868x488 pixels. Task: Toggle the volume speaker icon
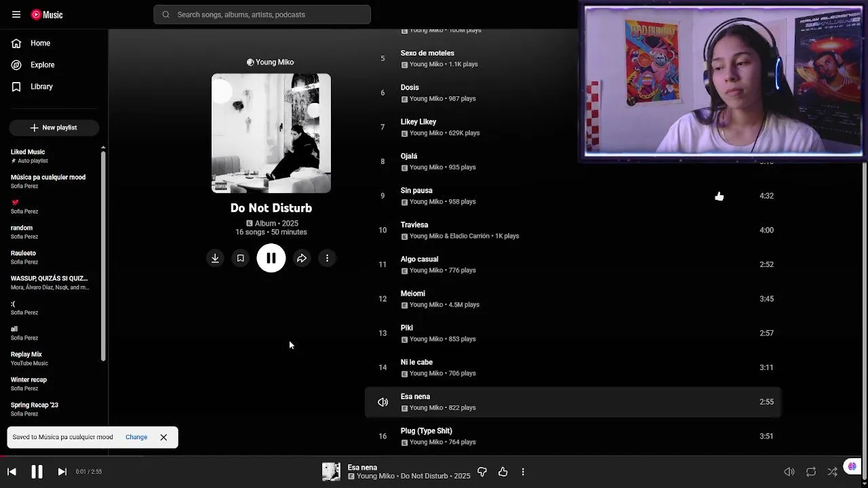tap(789, 472)
